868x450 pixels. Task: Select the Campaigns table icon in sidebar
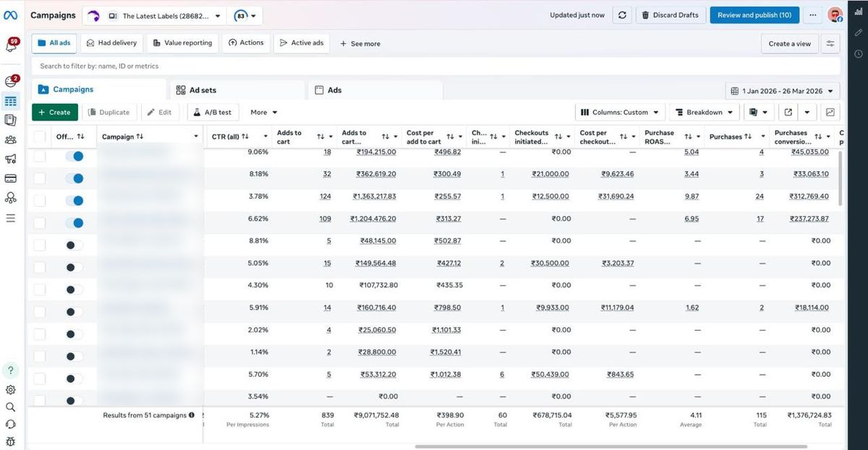tap(10, 101)
